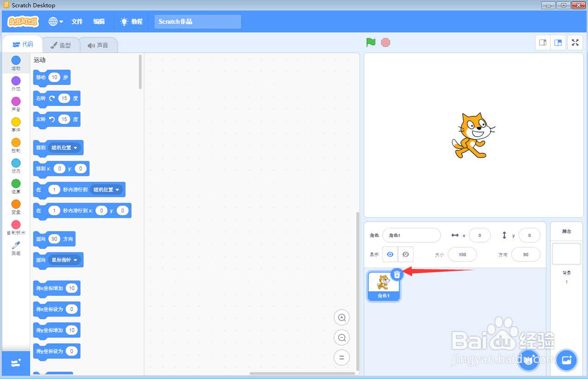588x379 pixels.
Task: Select the 事件 events category
Action: coord(16,125)
